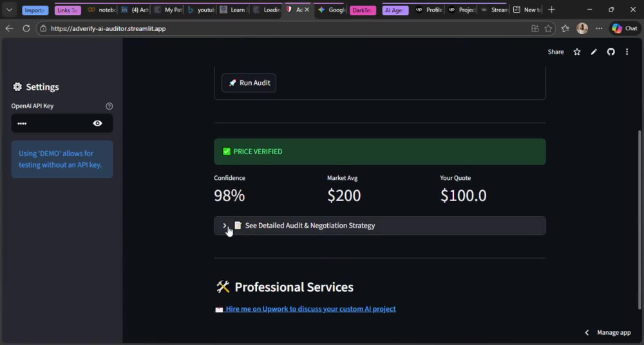Reload the page with refresh icon
The width and height of the screenshot is (644, 345).
[x=26, y=28]
